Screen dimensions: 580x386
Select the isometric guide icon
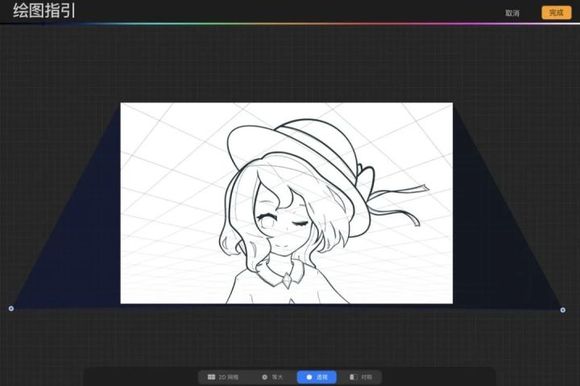click(264, 377)
